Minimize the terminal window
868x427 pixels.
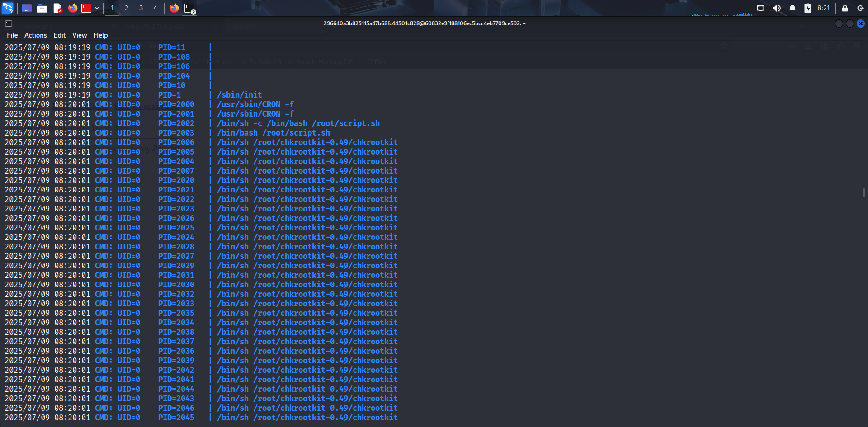839,23
